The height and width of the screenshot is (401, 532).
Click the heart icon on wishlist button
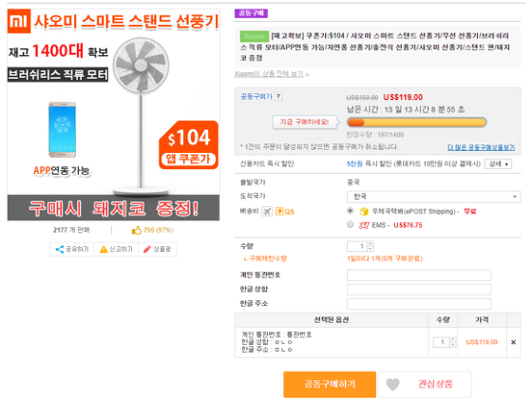[x=393, y=385]
